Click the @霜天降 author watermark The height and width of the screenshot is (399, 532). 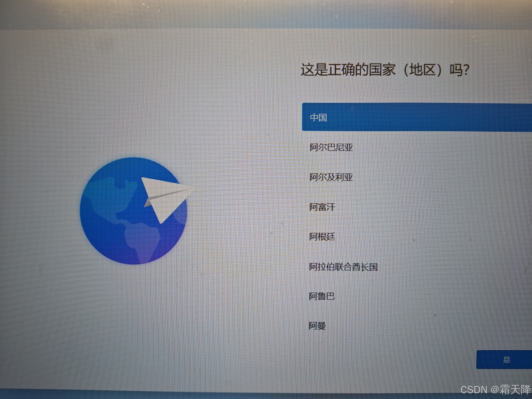511,390
